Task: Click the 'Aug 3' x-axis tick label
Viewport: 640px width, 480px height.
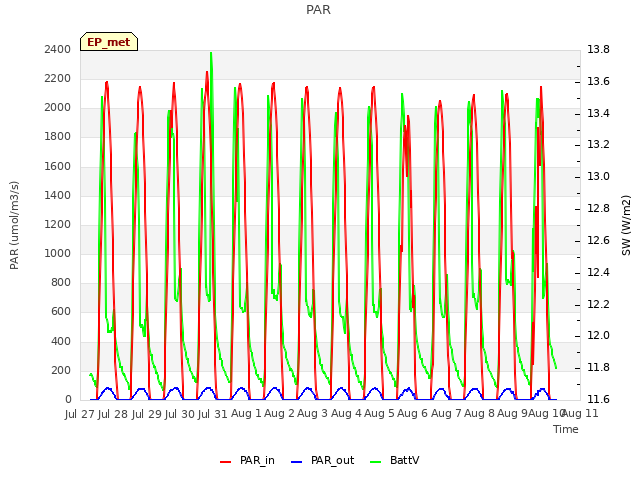Action: tap(312, 413)
